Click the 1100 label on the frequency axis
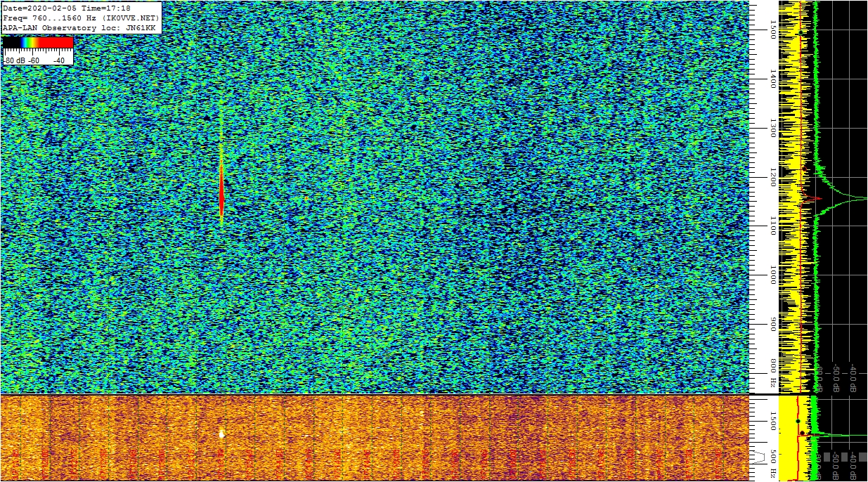 pyautogui.click(x=773, y=226)
